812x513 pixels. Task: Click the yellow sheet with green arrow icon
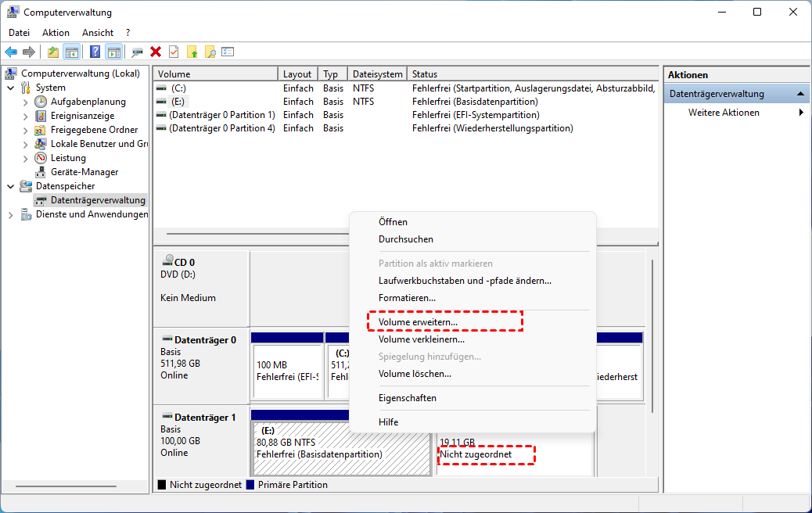click(192, 52)
